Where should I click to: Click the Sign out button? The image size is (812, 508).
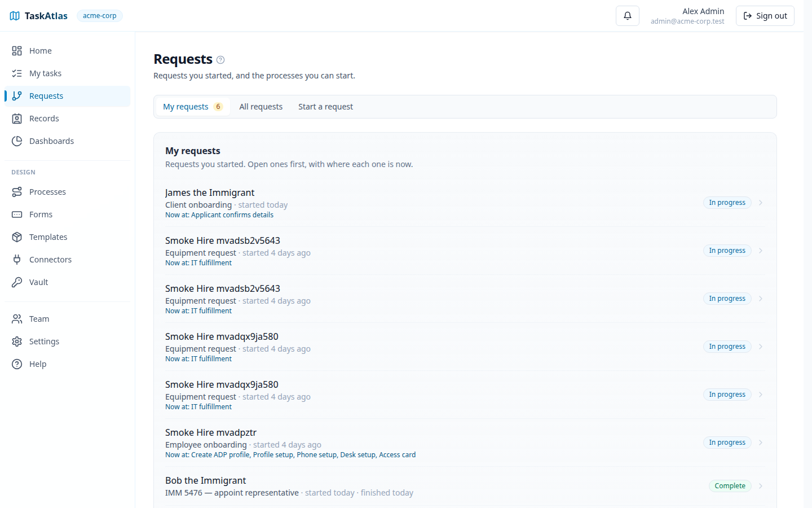765,16
